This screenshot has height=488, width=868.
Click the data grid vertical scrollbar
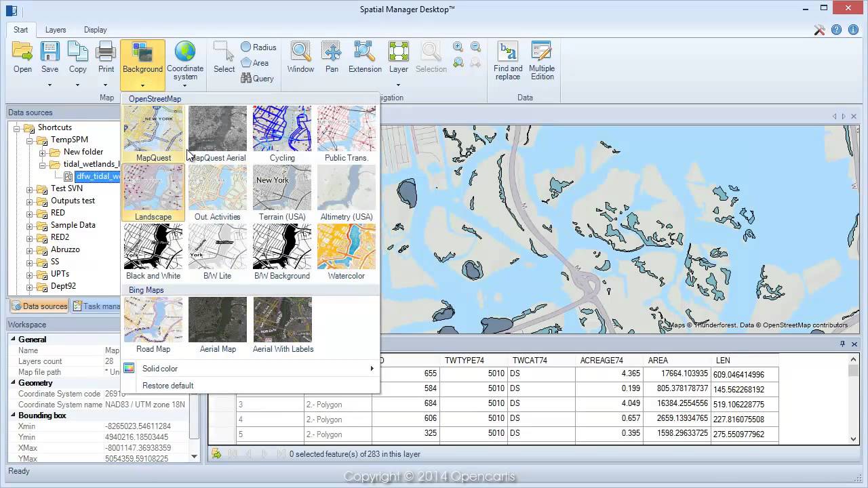point(854,400)
